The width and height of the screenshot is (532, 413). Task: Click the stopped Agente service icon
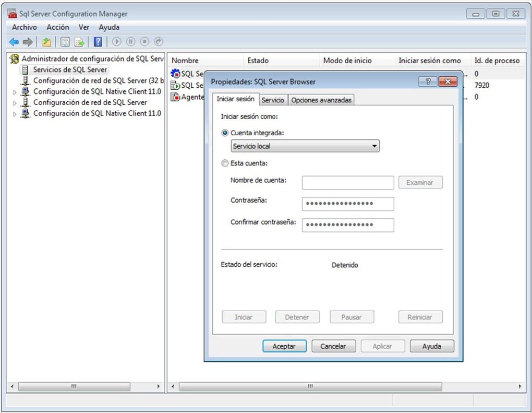click(175, 97)
